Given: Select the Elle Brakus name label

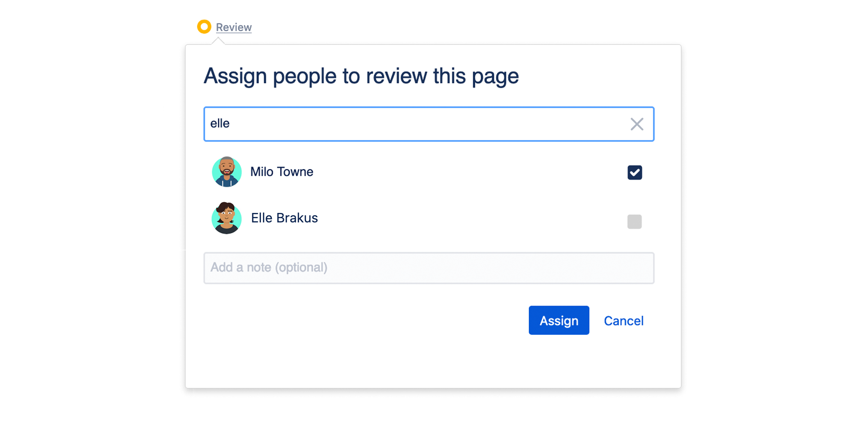Looking at the screenshot, I should tap(284, 218).
